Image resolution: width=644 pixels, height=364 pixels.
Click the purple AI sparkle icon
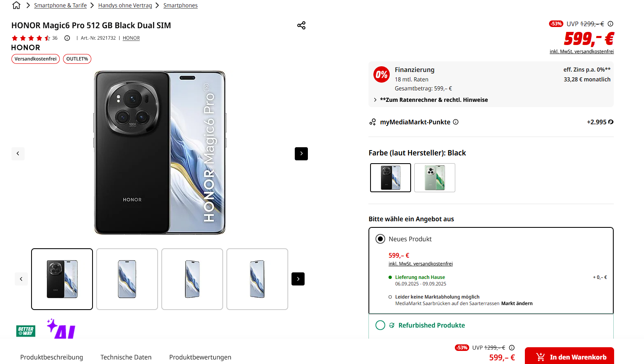[61, 328]
